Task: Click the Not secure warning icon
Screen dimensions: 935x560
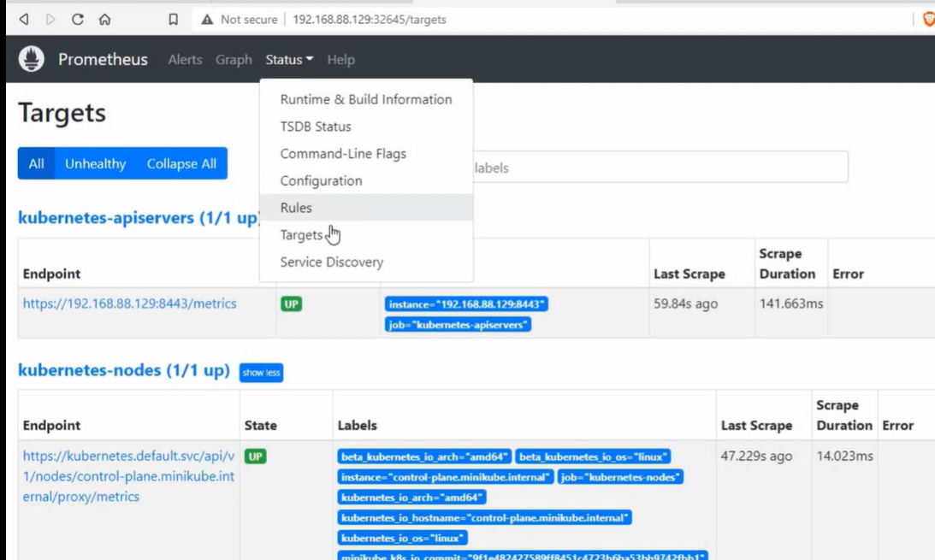Action: tap(207, 20)
